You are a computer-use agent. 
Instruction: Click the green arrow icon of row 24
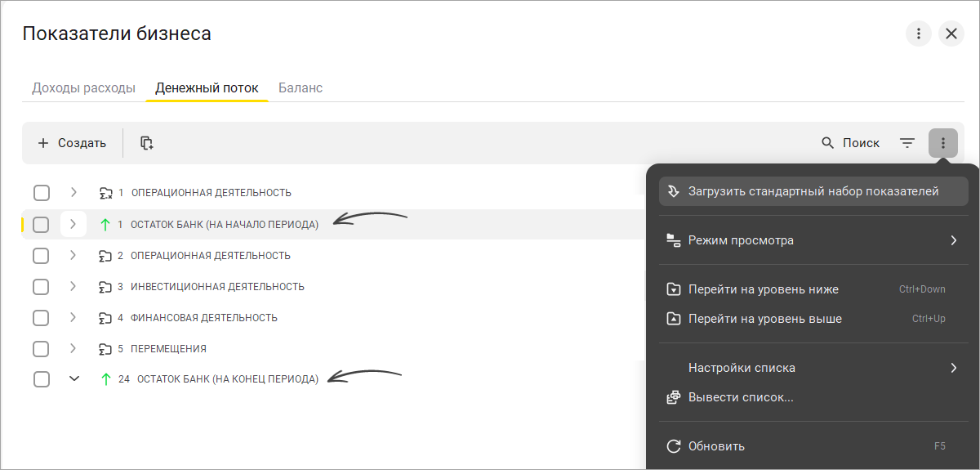click(x=105, y=379)
